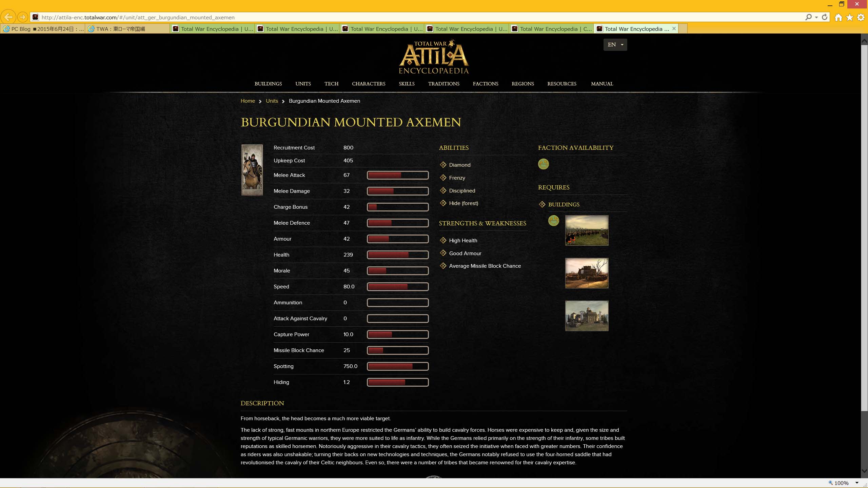The height and width of the screenshot is (488, 868).
Task: Open the EN language dropdown
Action: tap(615, 45)
